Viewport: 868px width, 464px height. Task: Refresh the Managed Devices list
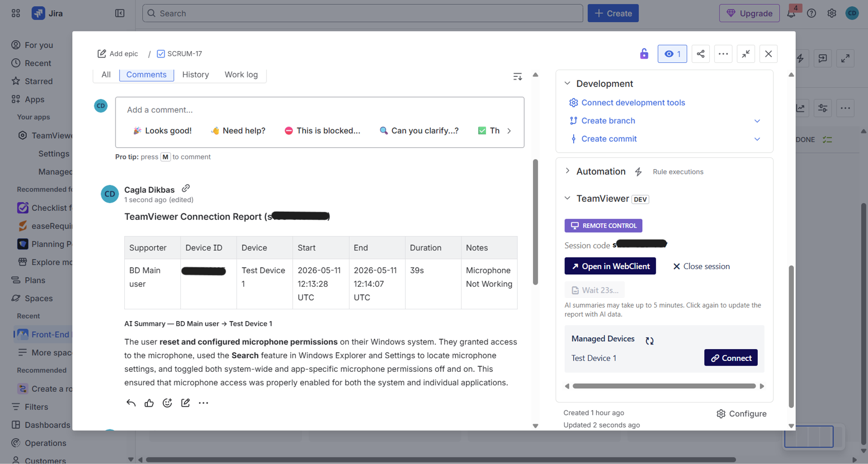tap(649, 340)
